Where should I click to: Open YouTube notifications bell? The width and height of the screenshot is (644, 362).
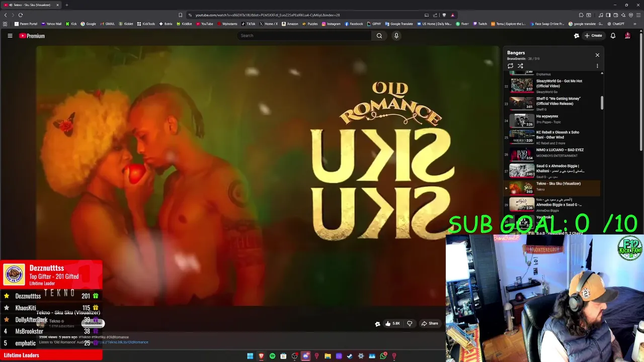613,36
